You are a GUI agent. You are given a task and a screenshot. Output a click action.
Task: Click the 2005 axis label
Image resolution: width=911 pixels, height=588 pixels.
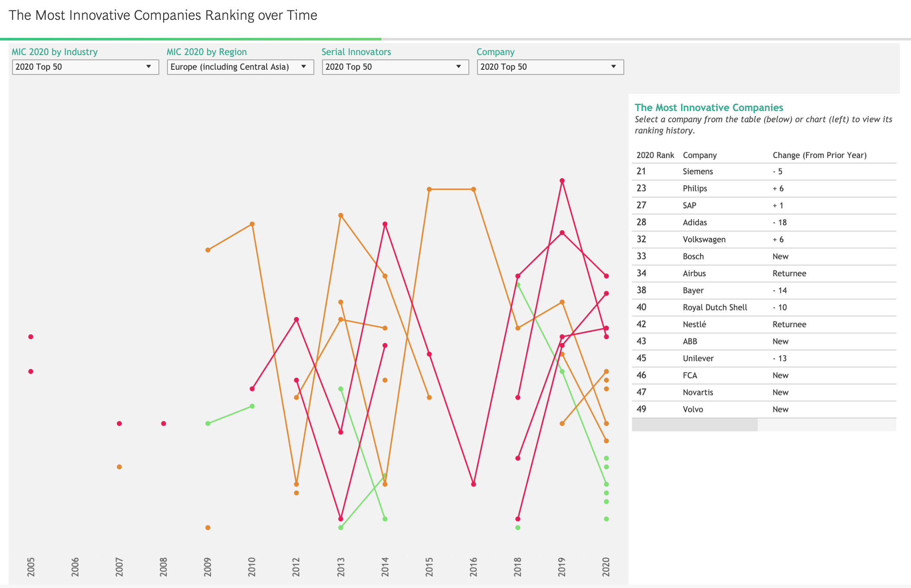[x=31, y=567]
